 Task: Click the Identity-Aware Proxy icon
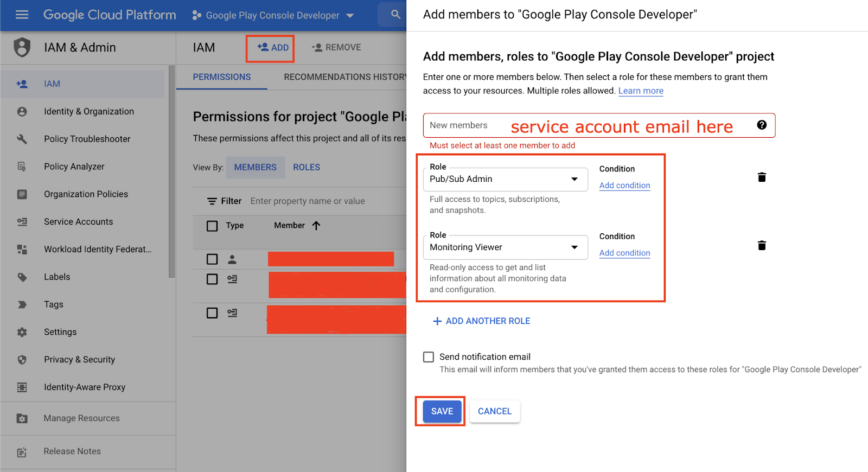point(22,387)
